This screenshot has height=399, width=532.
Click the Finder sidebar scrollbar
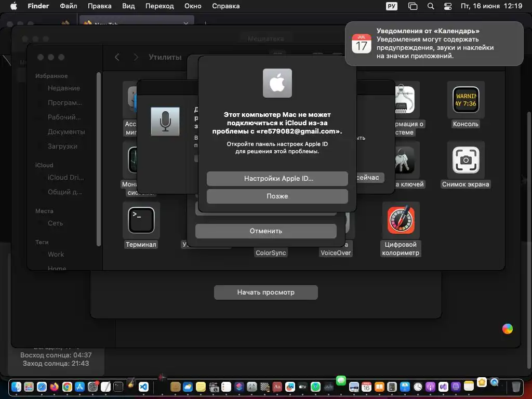pyautogui.click(x=98, y=159)
